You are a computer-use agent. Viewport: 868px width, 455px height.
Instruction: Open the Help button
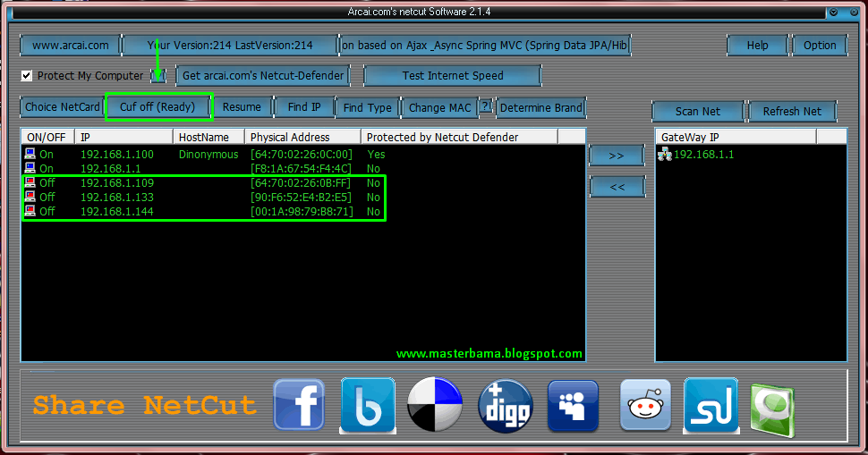[757, 46]
